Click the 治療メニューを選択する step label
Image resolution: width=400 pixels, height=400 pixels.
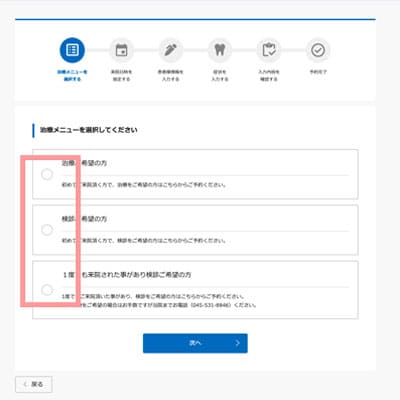point(72,75)
